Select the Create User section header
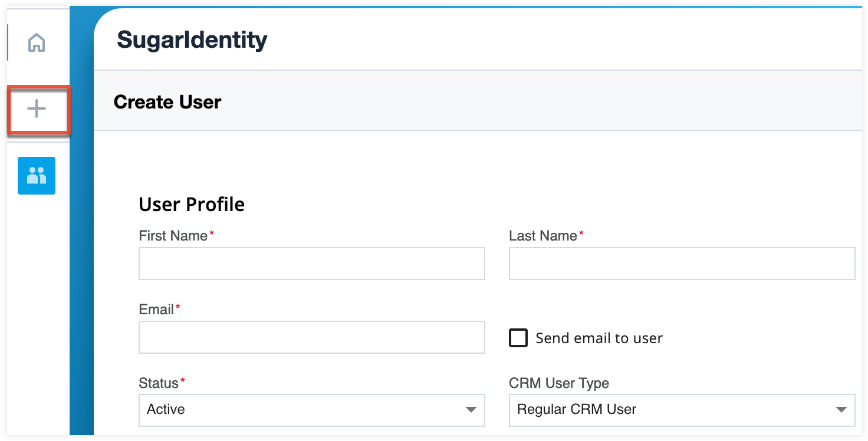868x441 pixels. coord(167,101)
